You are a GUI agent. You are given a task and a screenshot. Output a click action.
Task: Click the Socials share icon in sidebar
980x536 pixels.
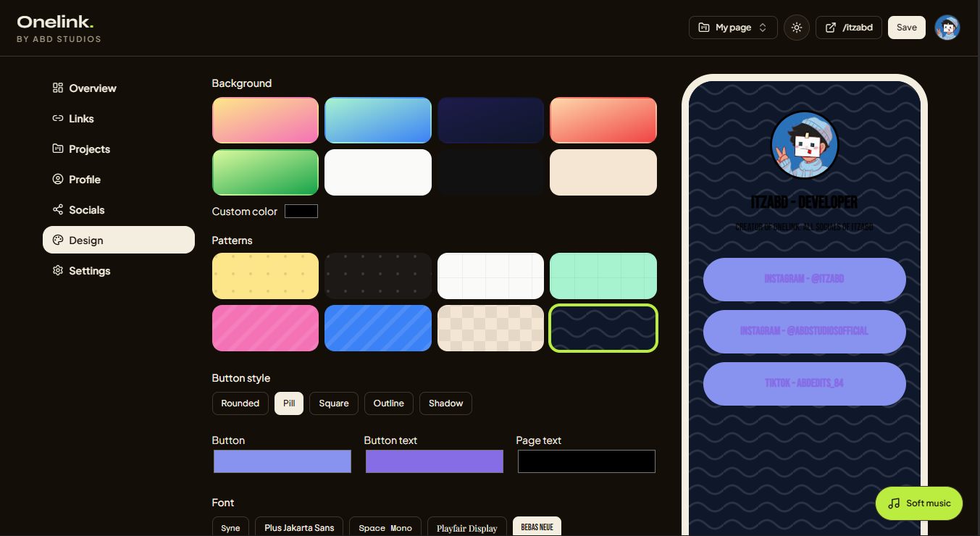(58, 210)
